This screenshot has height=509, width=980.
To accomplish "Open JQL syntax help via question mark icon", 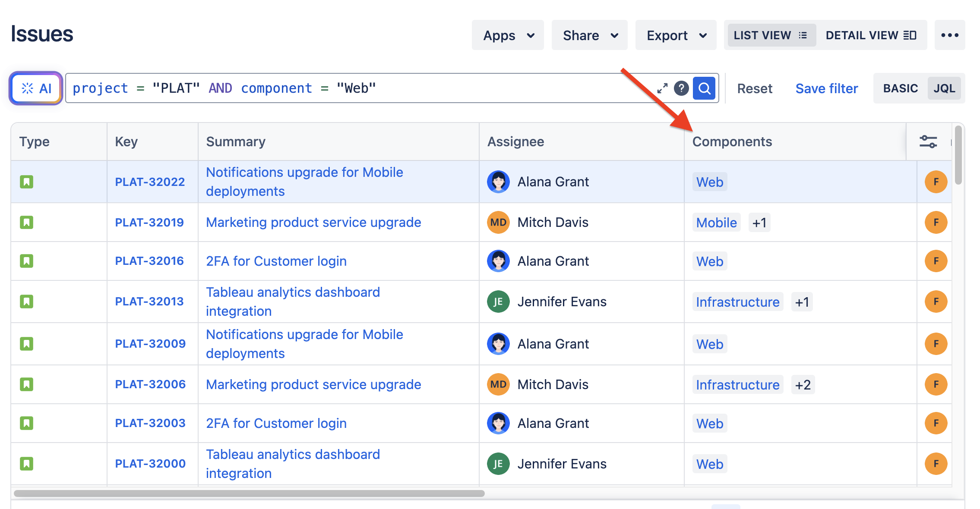I will 681,88.
